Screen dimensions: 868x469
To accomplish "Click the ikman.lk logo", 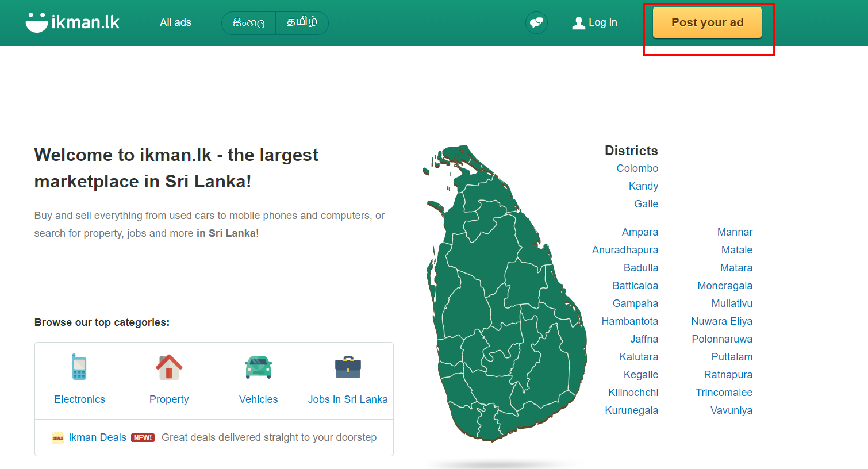I will [x=72, y=22].
